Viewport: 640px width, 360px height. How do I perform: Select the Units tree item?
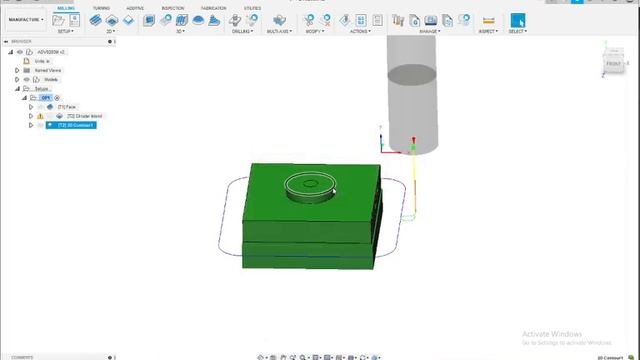tap(42, 61)
